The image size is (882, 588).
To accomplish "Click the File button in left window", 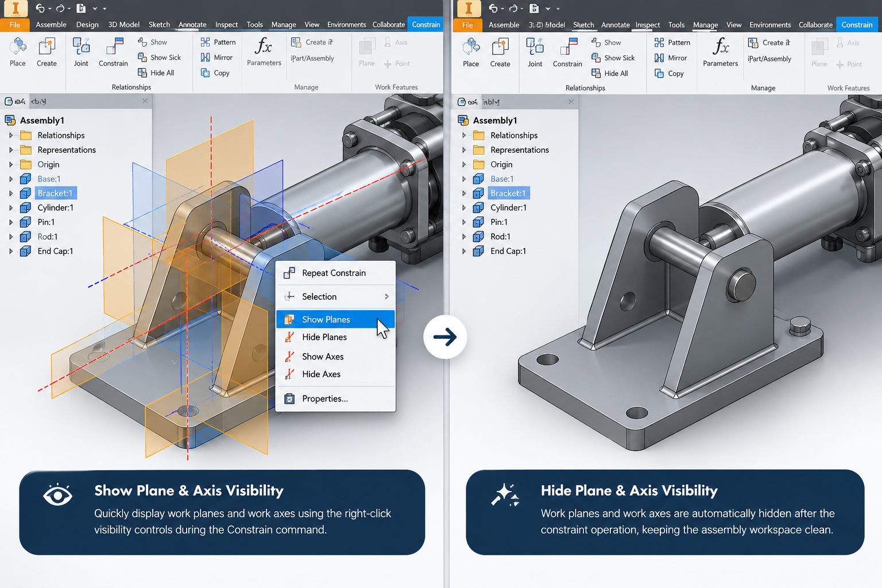I will (15, 25).
